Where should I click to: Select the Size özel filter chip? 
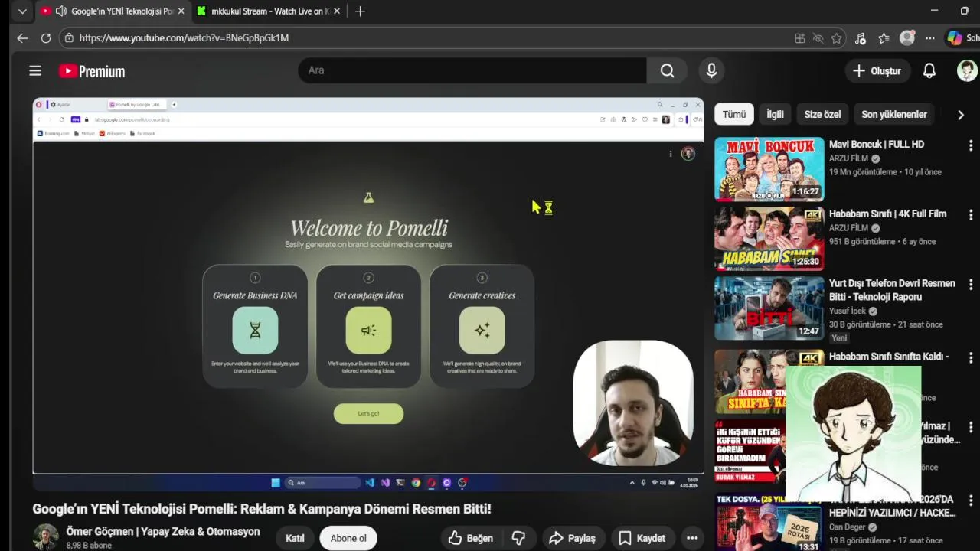(x=822, y=114)
